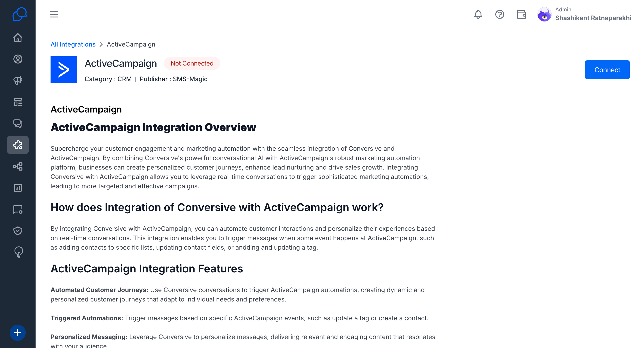Open the wallet credits icon

pos(521,14)
